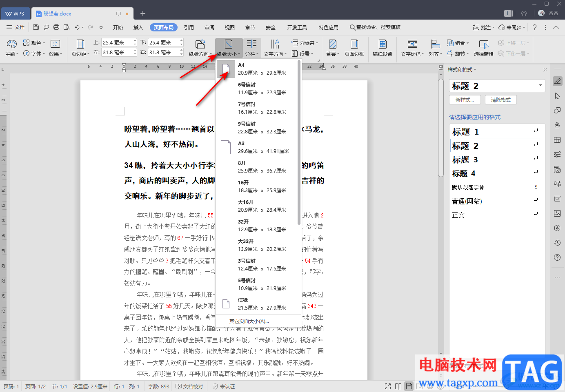This screenshot has height=392, width=565.
Task: Open manuscript paper (稿纸设置) settings
Action: coord(383,48)
